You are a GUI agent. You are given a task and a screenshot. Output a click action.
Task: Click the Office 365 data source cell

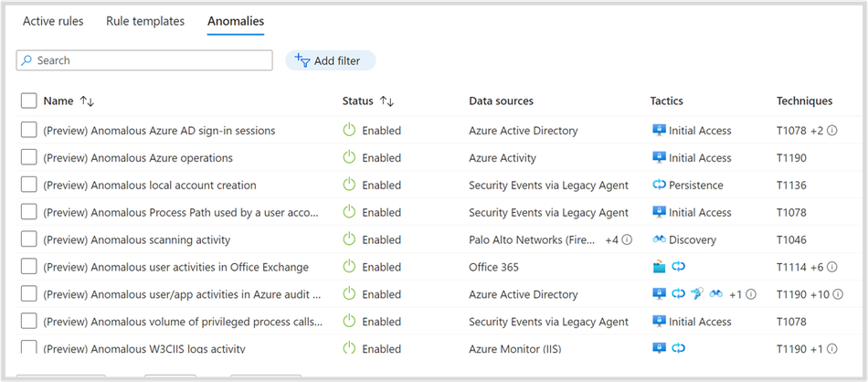(x=493, y=267)
